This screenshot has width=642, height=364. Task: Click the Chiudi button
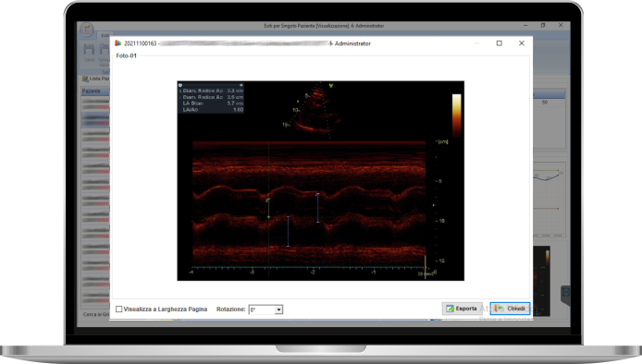pos(510,309)
